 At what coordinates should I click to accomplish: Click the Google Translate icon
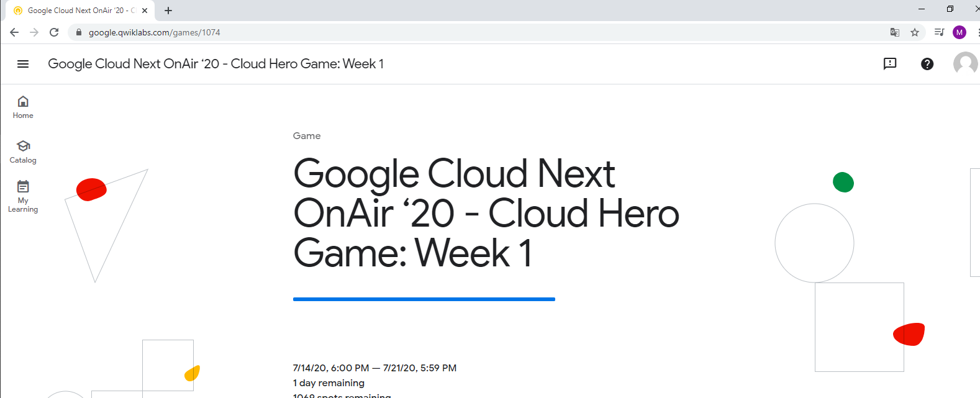coord(895,32)
